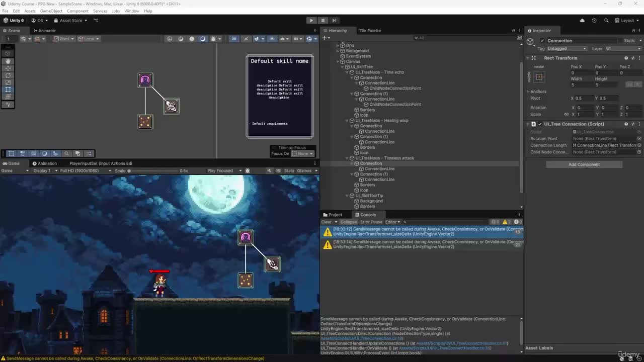Click the Clear button in Console
Viewport: 644px width, 362px height.
(x=326, y=222)
